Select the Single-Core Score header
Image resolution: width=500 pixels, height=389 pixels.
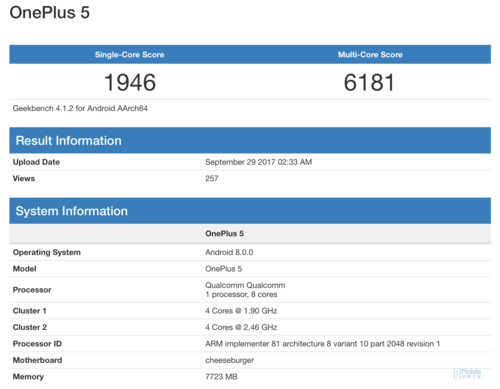coord(129,55)
